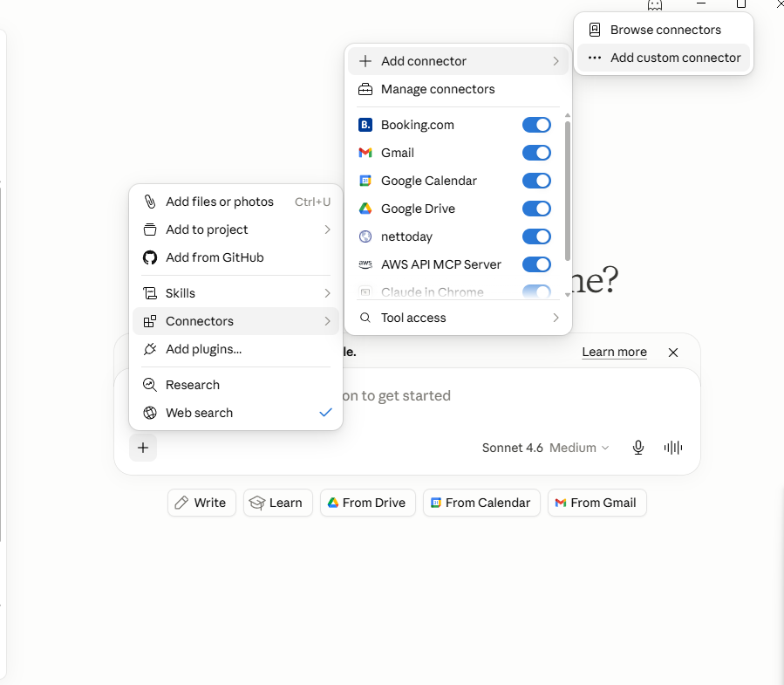Click the Skills scroll icon
Viewport: 784px width, 685px height.
(x=150, y=293)
